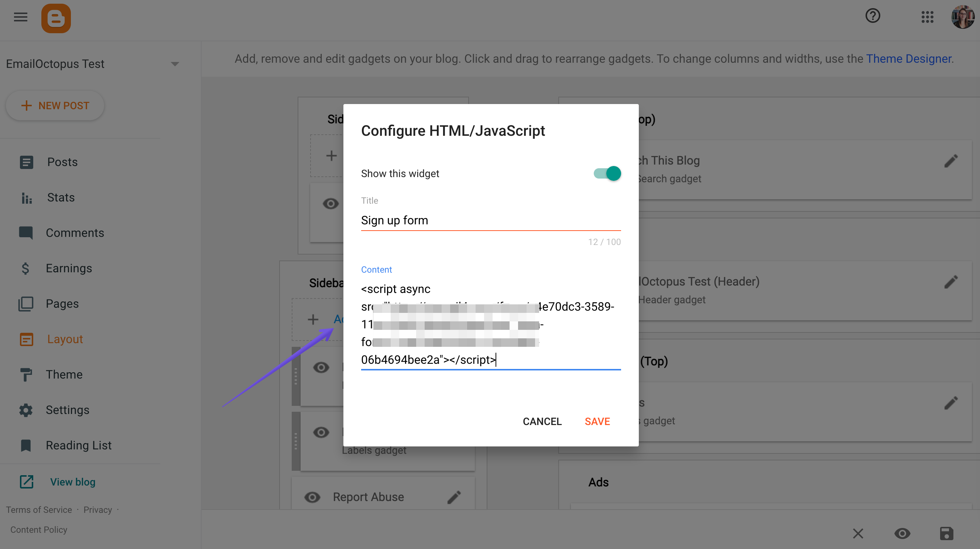Edit the Search This Blog gadget
The image size is (980, 549).
point(951,161)
